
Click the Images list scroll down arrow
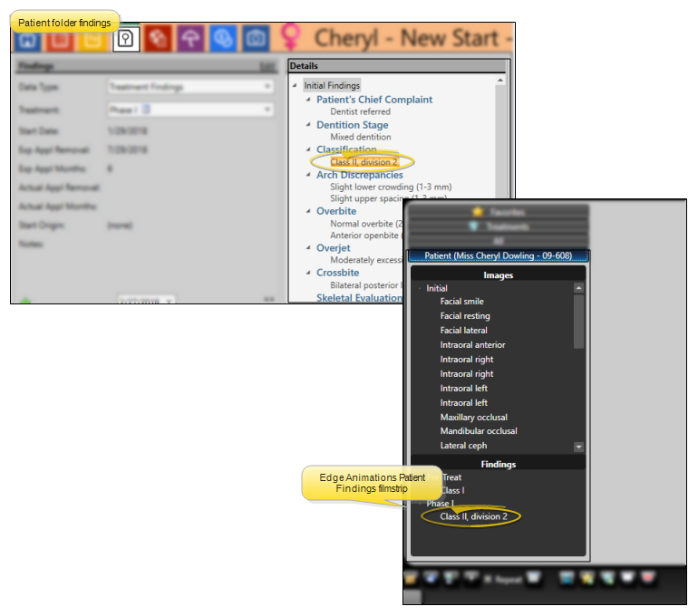(578, 447)
